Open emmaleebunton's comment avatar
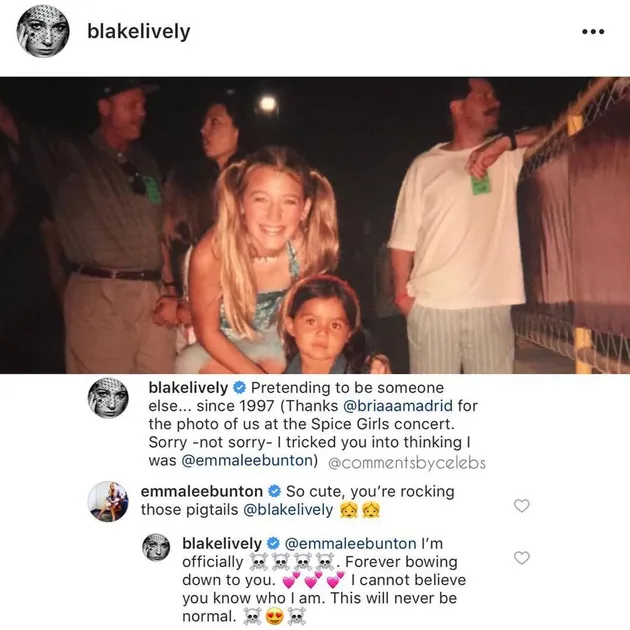630x630 pixels. point(108,501)
